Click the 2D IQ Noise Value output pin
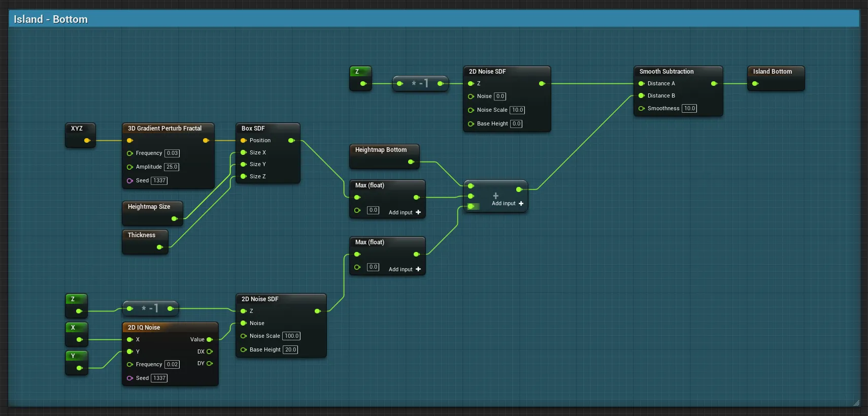Viewport: 868px width, 416px height. pyautogui.click(x=209, y=339)
